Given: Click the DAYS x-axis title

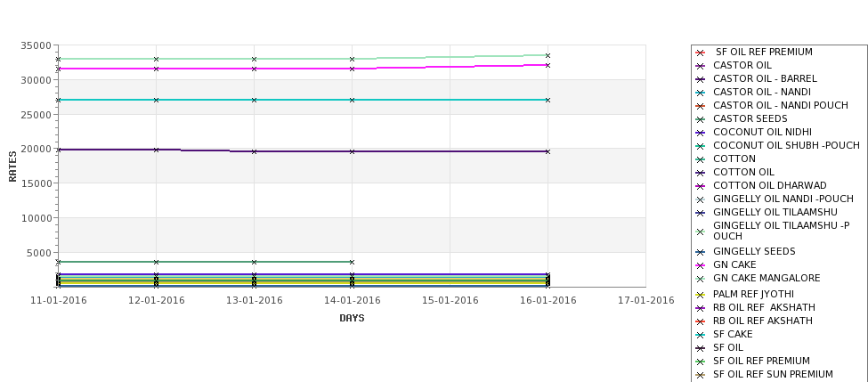Looking at the screenshot, I should (x=352, y=319).
